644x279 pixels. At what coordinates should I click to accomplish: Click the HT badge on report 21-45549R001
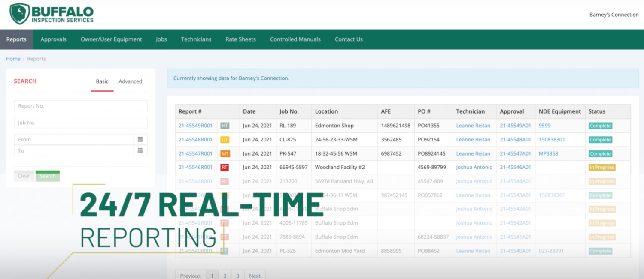tap(225, 126)
